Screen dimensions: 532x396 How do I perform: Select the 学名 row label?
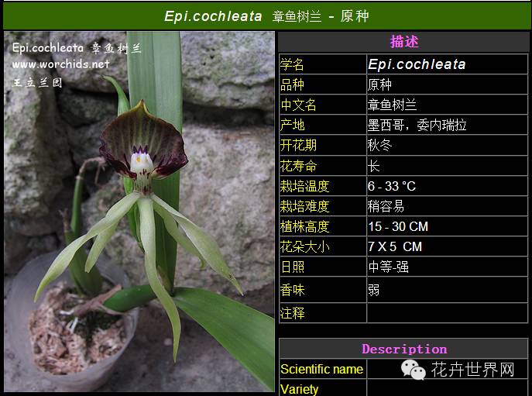[293, 64]
